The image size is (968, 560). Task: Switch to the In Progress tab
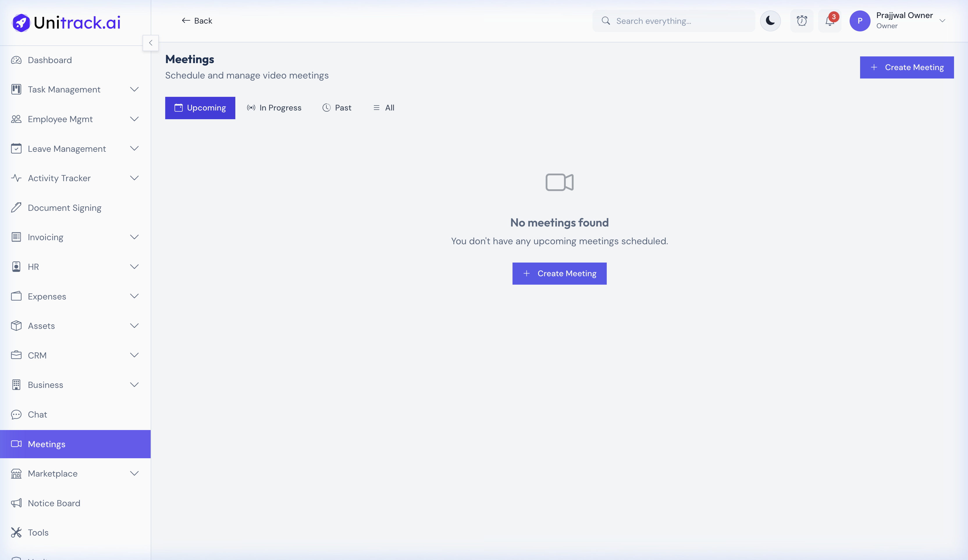pyautogui.click(x=274, y=108)
